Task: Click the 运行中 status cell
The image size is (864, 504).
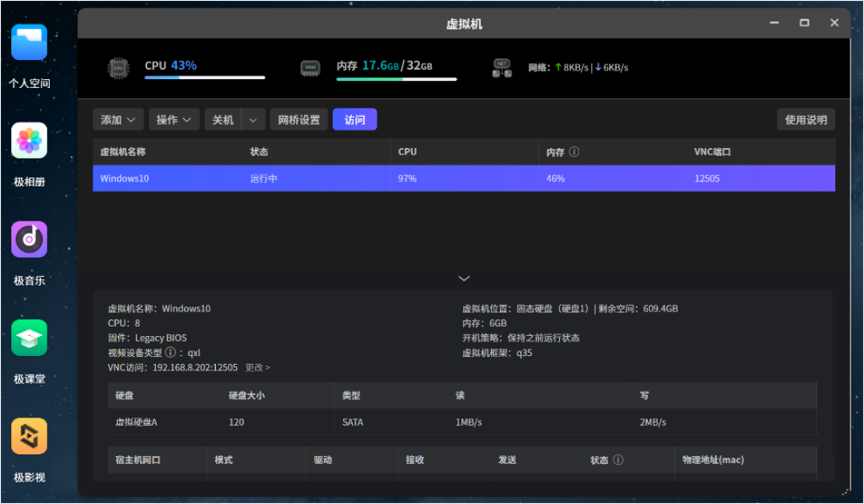Action: click(264, 178)
